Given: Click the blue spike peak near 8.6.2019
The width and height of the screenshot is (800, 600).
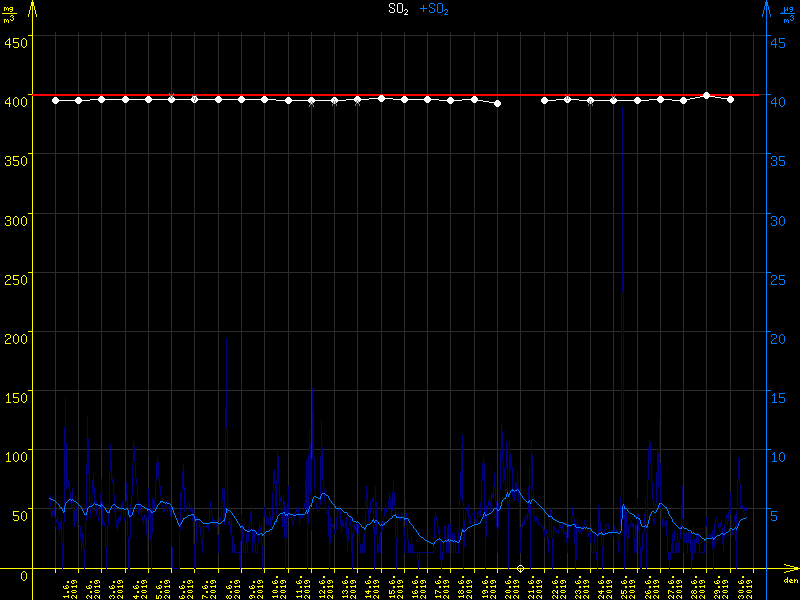Looking at the screenshot, I should (227, 338).
